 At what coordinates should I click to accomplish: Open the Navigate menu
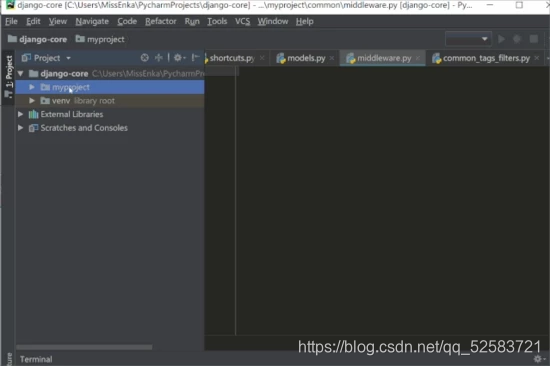(92, 21)
